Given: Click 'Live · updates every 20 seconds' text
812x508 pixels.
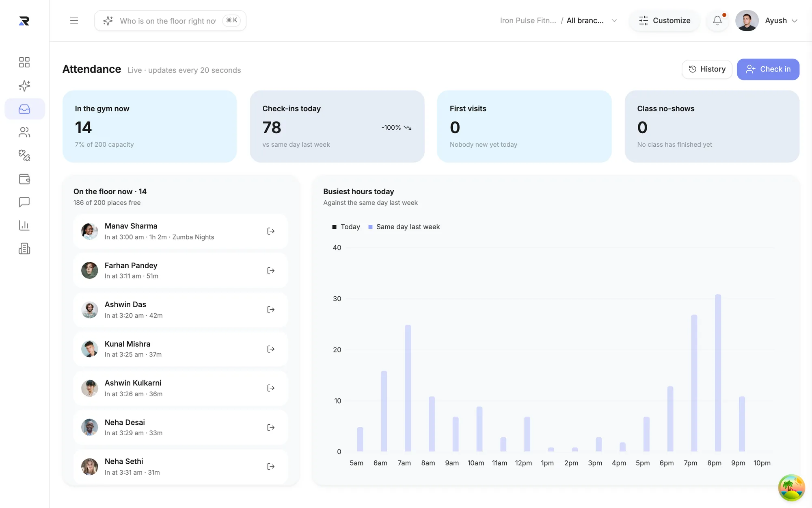Looking at the screenshot, I should click(x=184, y=70).
